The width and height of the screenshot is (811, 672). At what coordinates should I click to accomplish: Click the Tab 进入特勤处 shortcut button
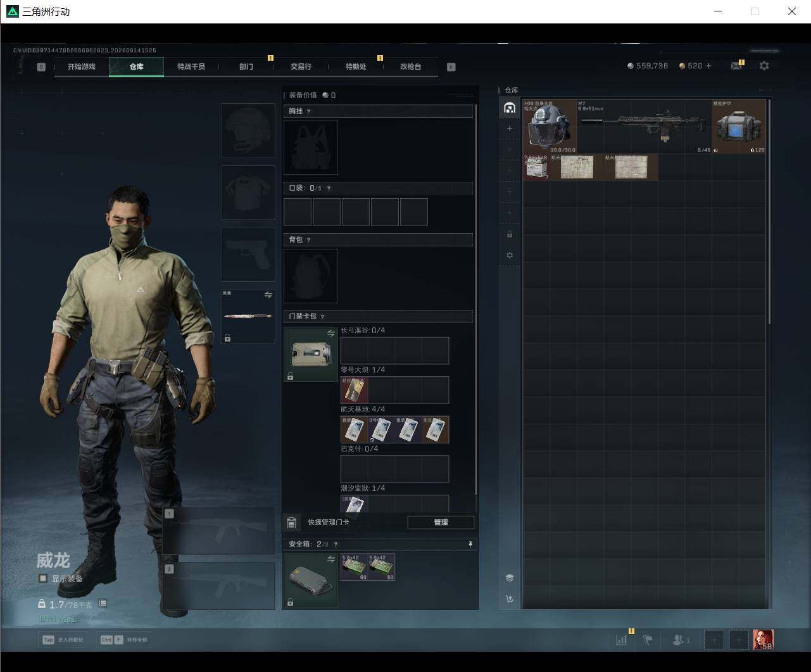point(63,640)
